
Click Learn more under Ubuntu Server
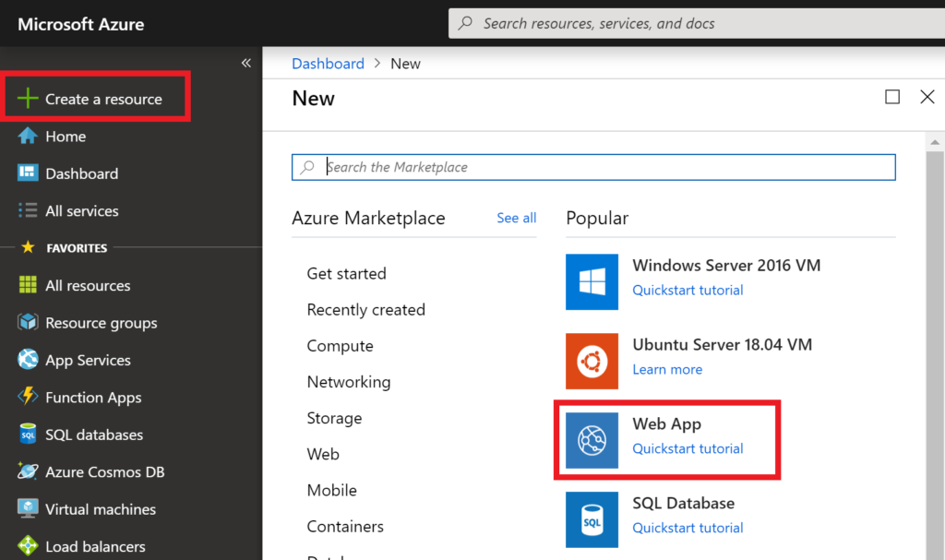point(667,369)
